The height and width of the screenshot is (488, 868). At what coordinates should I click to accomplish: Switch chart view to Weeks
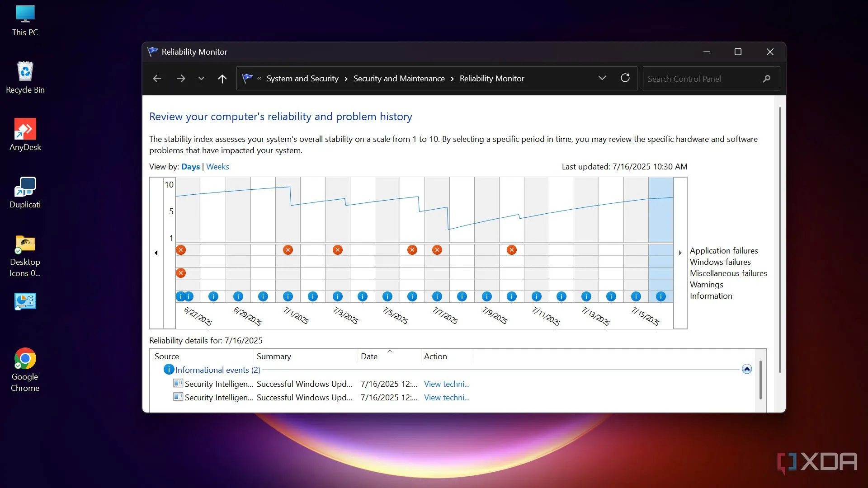click(x=217, y=167)
